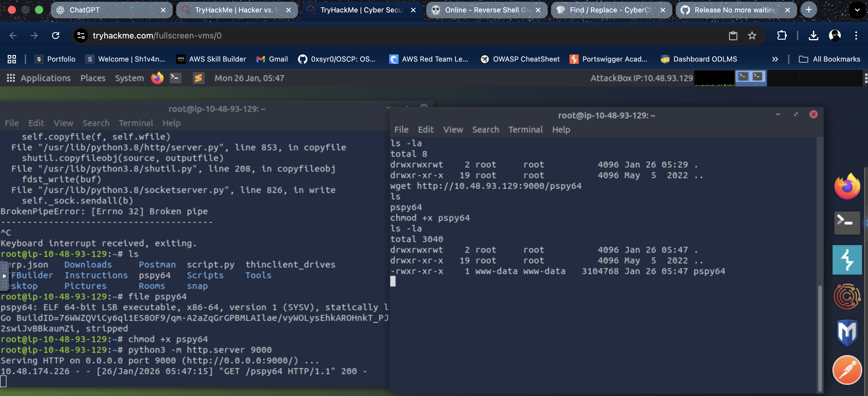Open the AWS Skill Builder bookmark
This screenshot has width=868, height=396.
(211, 59)
